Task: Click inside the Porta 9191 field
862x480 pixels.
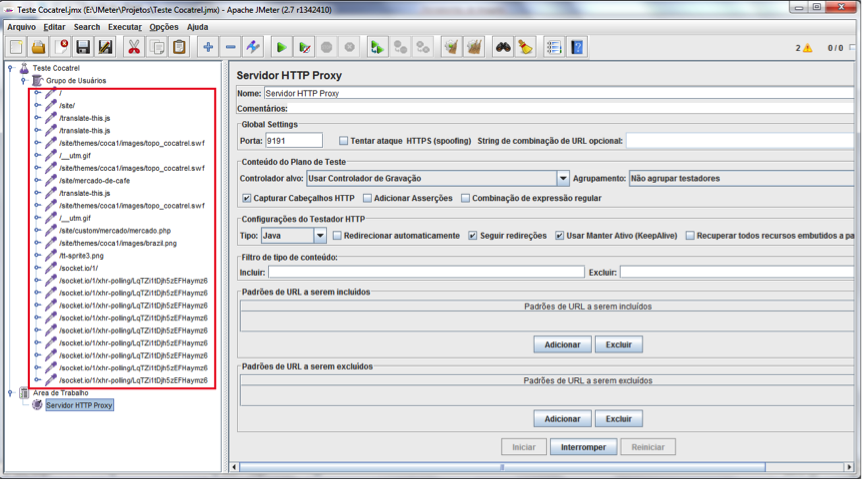Action: click(294, 141)
